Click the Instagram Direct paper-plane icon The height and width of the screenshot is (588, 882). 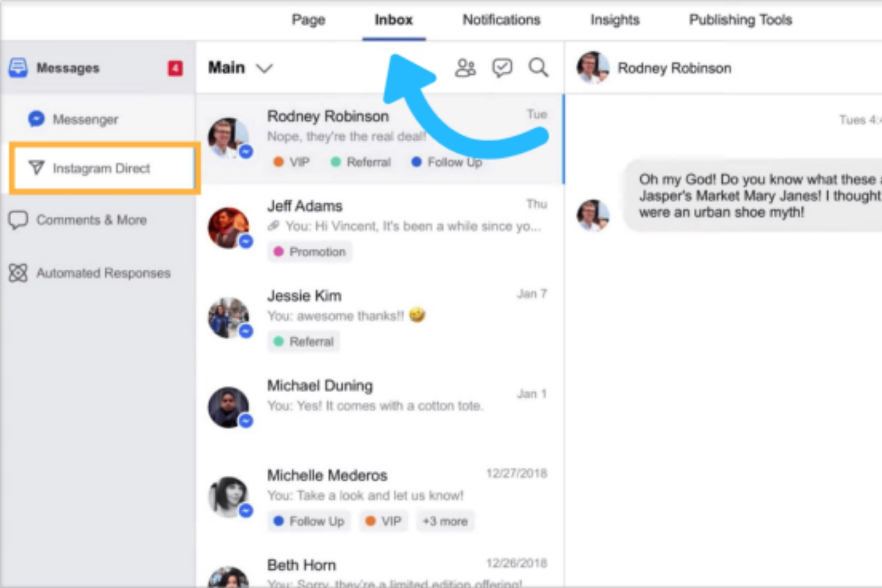coord(36,168)
